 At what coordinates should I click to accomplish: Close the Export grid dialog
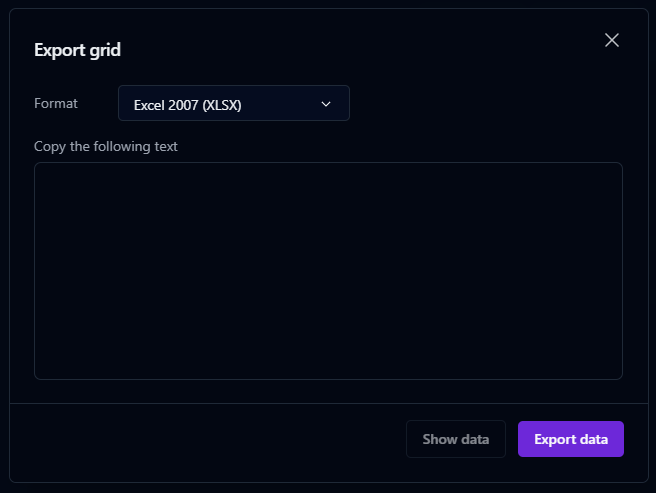[x=612, y=40]
